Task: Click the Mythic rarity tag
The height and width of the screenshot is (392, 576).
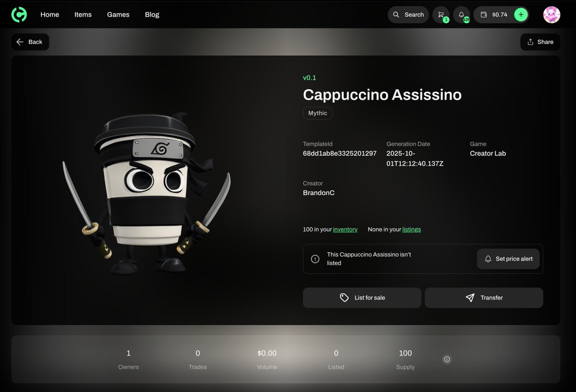Action: (x=318, y=113)
